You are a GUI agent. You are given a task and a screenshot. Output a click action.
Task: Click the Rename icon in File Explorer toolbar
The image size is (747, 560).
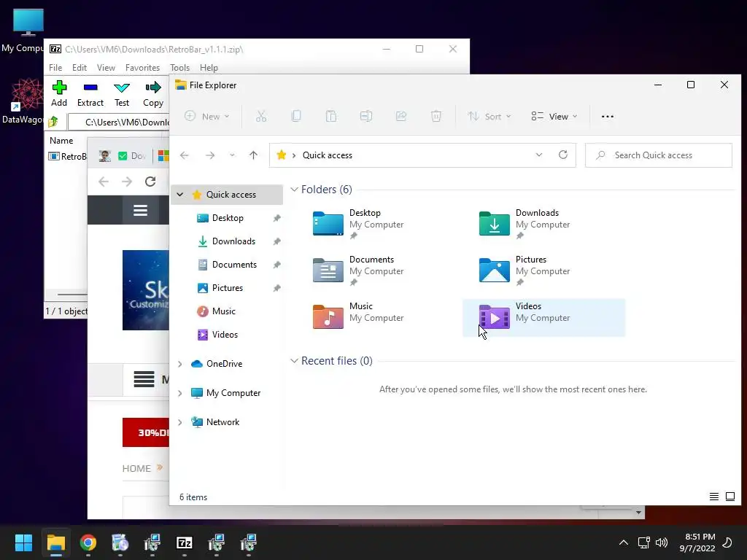tap(366, 116)
